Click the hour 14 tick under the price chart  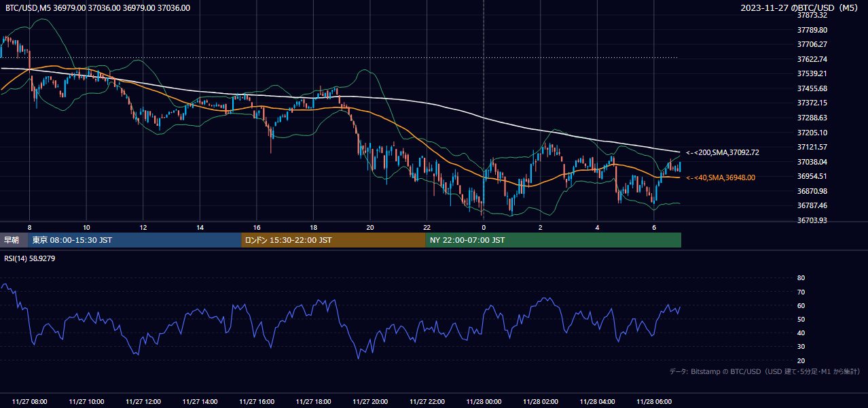(200, 227)
